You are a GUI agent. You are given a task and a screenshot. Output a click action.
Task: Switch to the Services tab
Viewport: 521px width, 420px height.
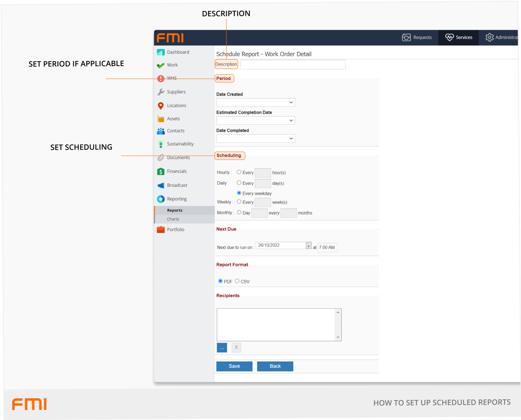[458, 38]
